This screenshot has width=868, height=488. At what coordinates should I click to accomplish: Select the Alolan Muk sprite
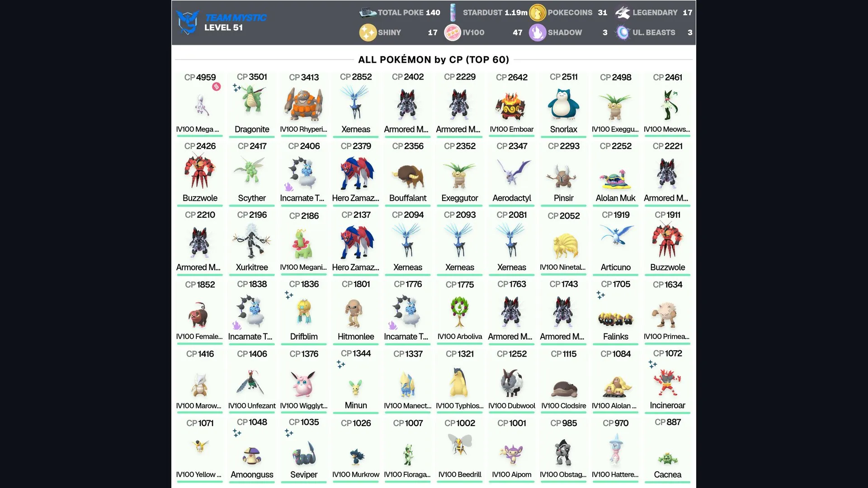[615, 179]
